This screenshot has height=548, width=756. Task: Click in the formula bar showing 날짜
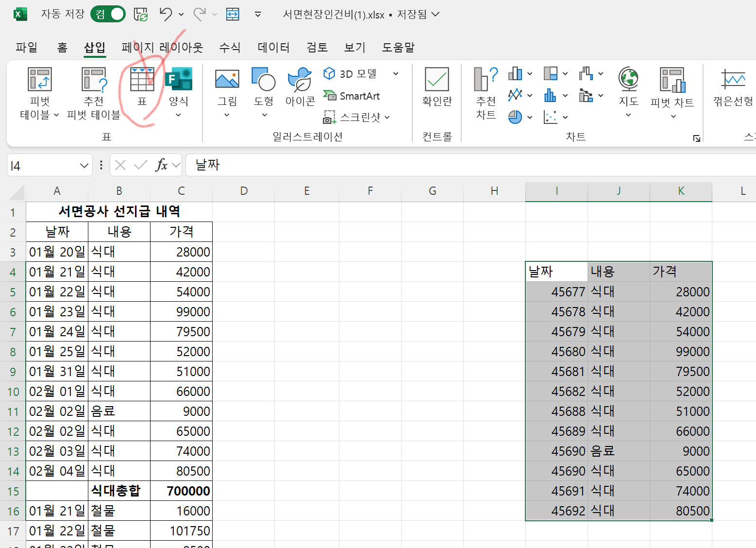(471, 165)
